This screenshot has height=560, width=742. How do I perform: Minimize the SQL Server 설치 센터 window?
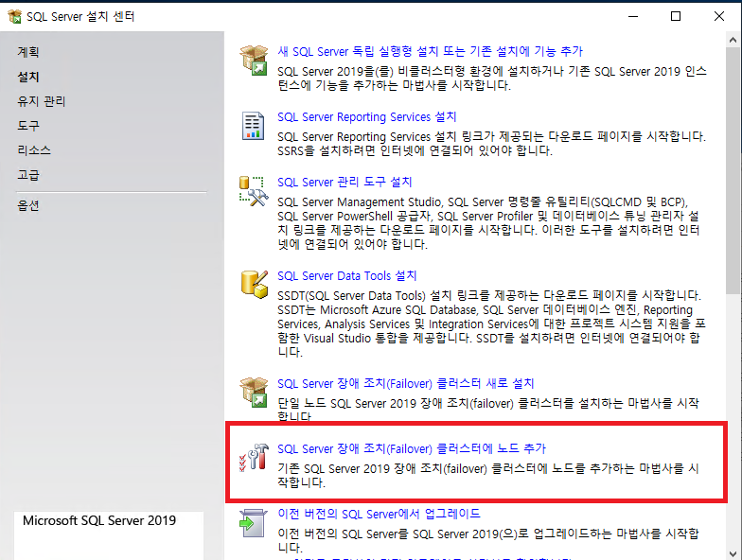633,16
